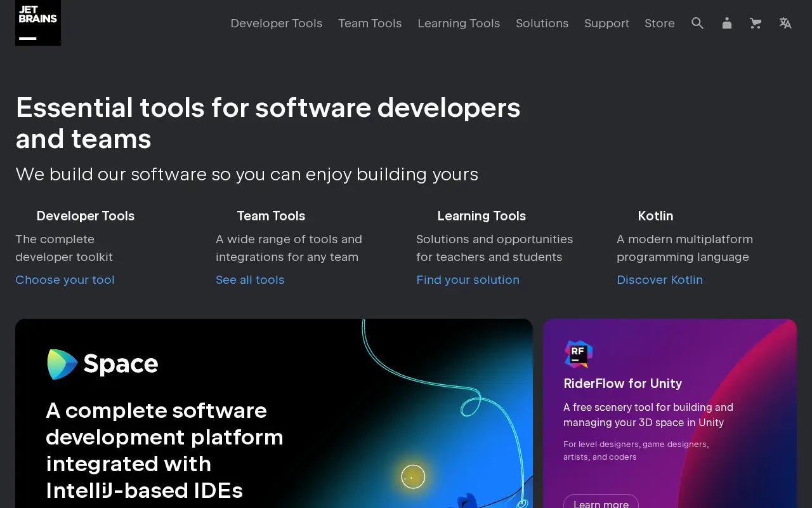Click the 'Essential tools for software developers' headline

pos(268,123)
